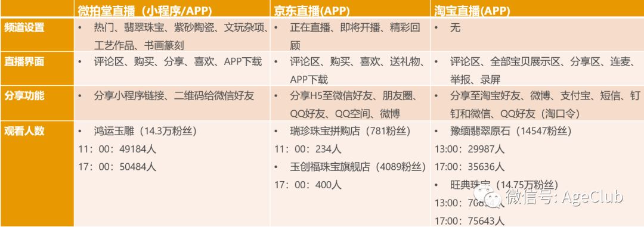Click the line QQ好友、QQ空间、微博

[x=345, y=113]
